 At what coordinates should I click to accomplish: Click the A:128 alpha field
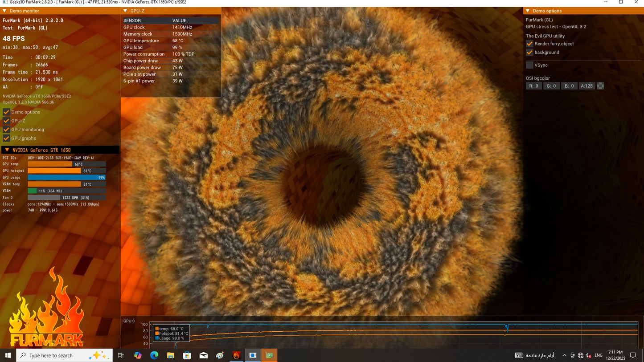[587, 86]
